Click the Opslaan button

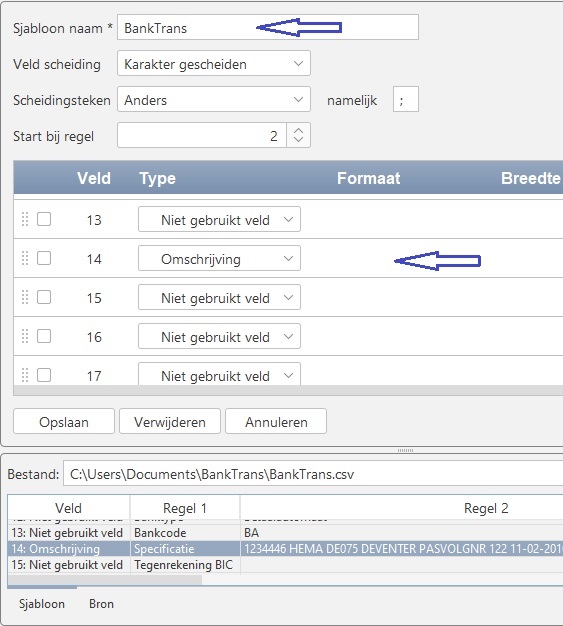tap(64, 421)
